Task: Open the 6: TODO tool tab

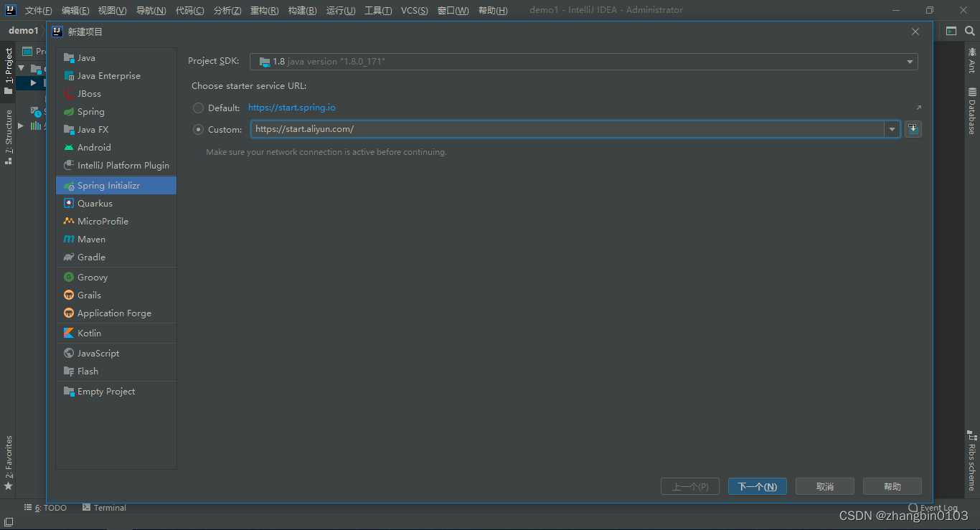Action: coord(46,508)
